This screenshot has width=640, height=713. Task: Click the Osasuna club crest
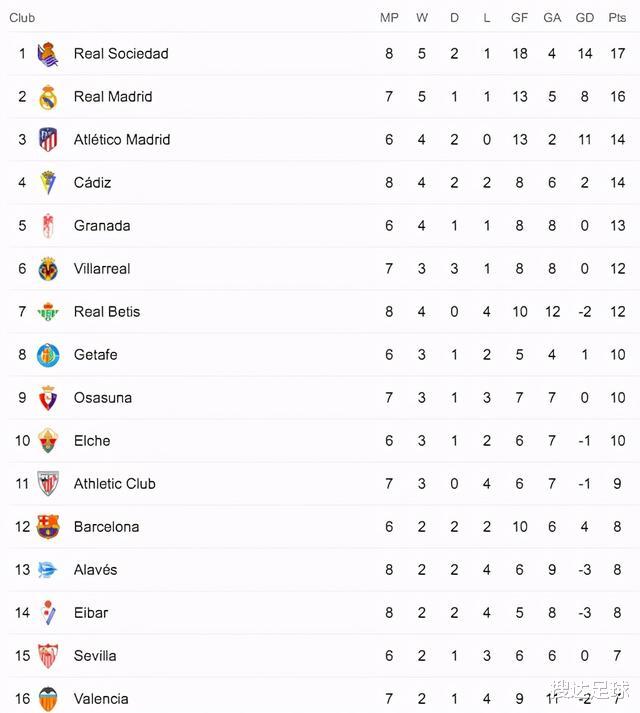coord(48,398)
